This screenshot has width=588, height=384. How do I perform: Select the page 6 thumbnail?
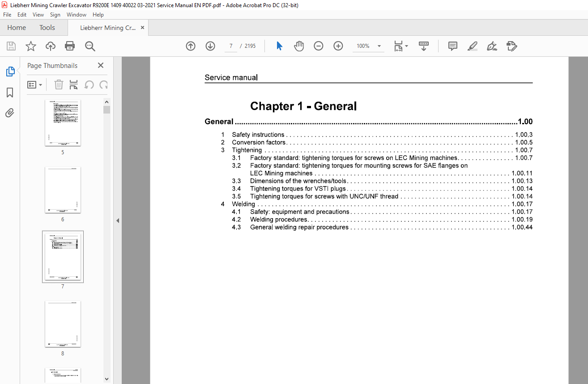[x=63, y=190]
